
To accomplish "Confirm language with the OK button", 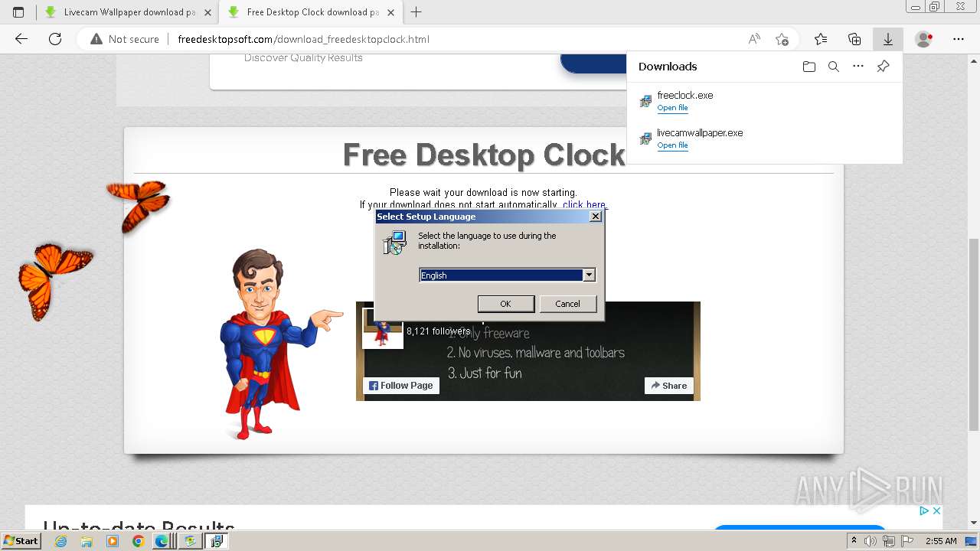I will tap(505, 304).
